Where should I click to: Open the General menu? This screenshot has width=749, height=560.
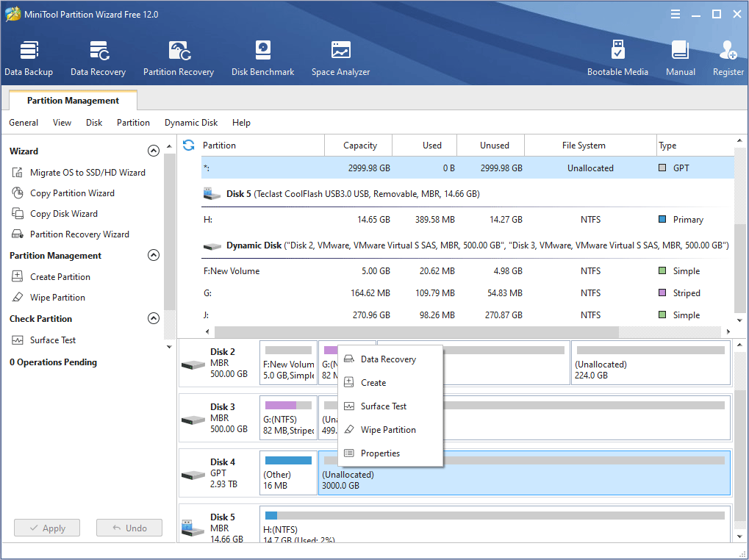tap(24, 123)
